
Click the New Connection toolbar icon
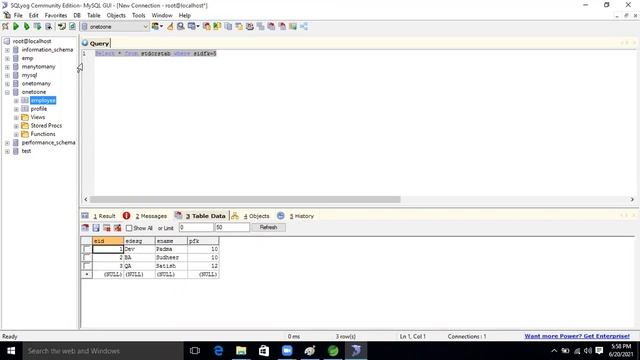pyautogui.click(x=5, y=27)
